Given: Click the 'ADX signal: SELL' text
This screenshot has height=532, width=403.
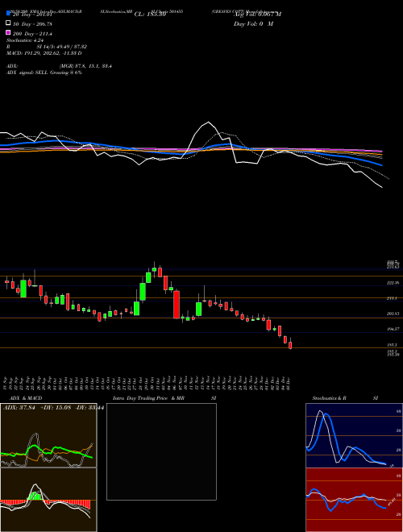Looking at the screenshot, I should pos(27,73).
